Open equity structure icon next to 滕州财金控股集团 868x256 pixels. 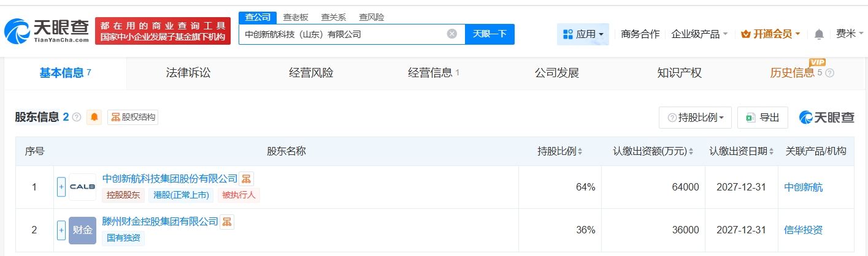pyautogui.click(x=226, y=222)
